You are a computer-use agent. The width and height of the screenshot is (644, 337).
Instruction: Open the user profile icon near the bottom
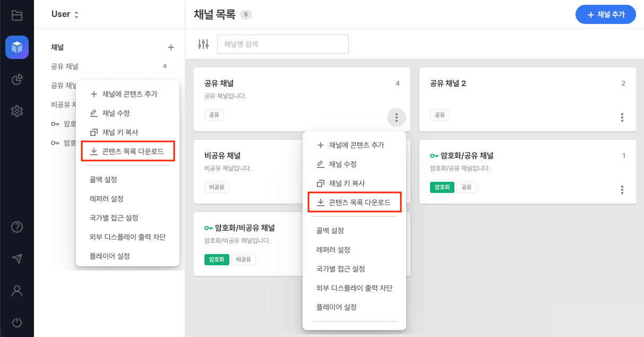16,291
